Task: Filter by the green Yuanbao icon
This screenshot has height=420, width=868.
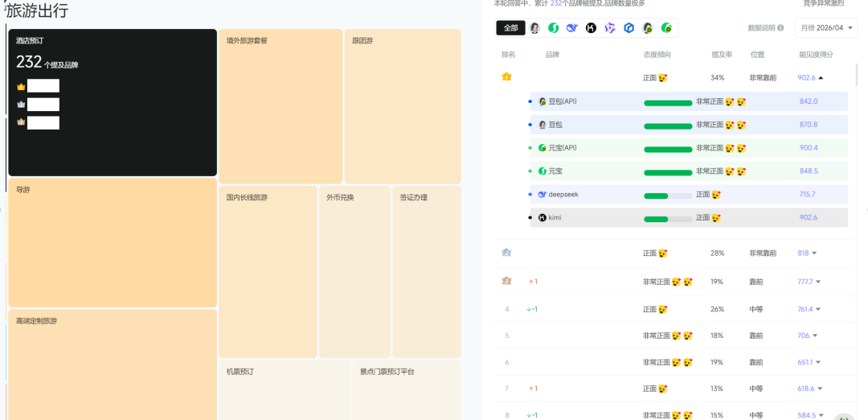Action: point(554,27)
